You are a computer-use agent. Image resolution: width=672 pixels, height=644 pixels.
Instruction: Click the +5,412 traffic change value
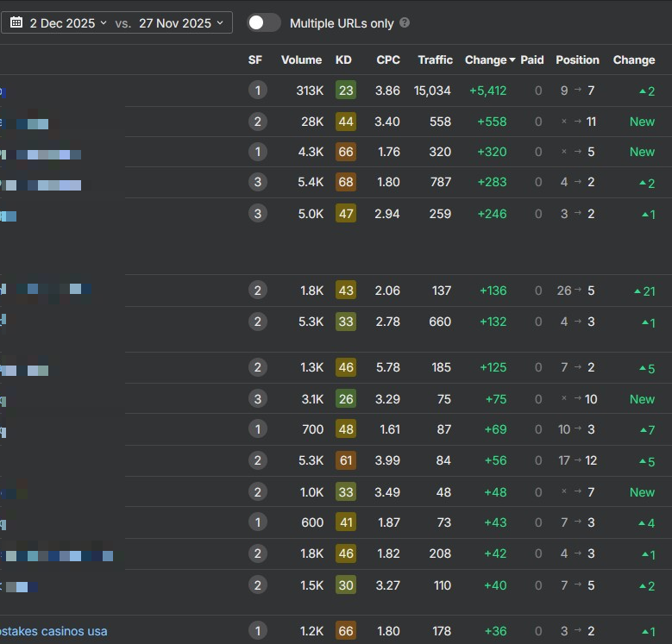point(487,91)
